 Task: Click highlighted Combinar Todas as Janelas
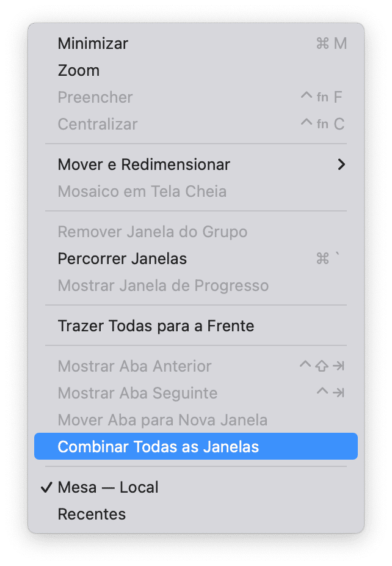(x=196, y=447)
